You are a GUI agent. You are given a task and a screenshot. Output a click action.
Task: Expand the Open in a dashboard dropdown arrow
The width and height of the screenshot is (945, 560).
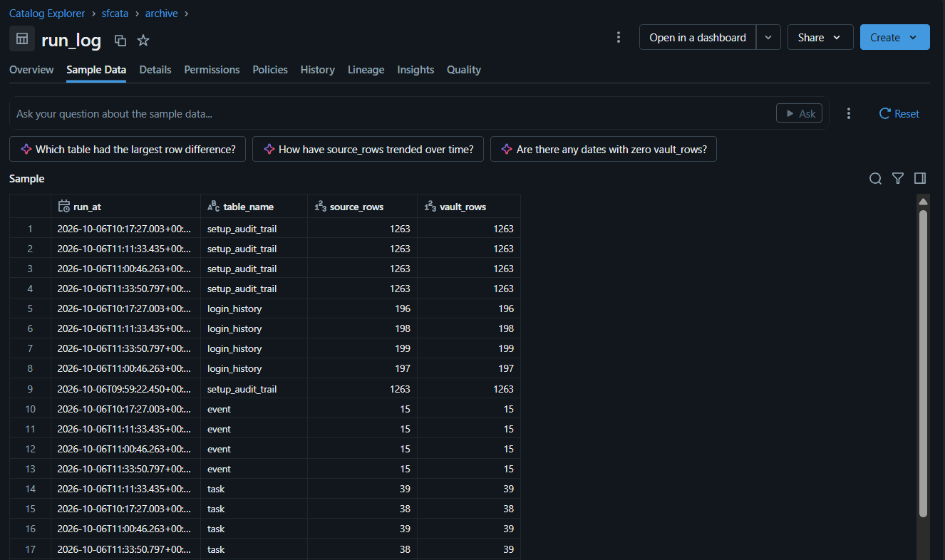pos(768,37)
